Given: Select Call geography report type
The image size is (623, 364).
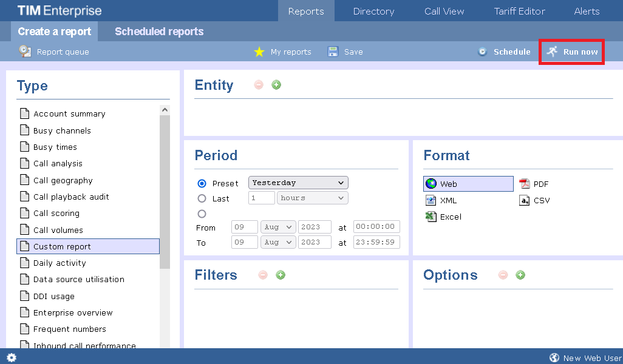Looking at the screenshot, I should point(63,180).
